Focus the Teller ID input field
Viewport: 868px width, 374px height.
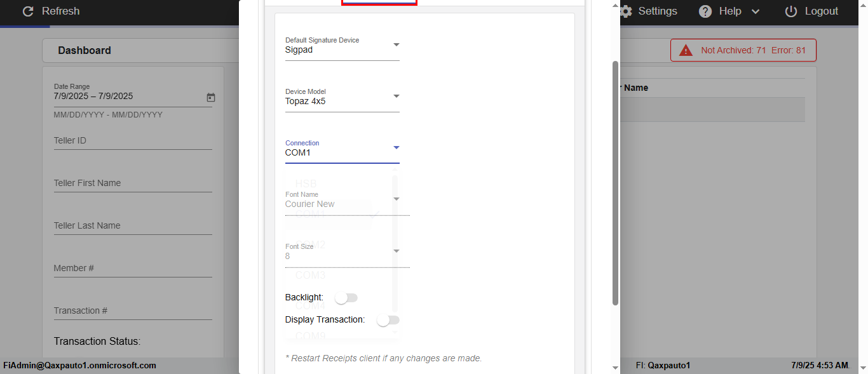(x=133, y=141)
